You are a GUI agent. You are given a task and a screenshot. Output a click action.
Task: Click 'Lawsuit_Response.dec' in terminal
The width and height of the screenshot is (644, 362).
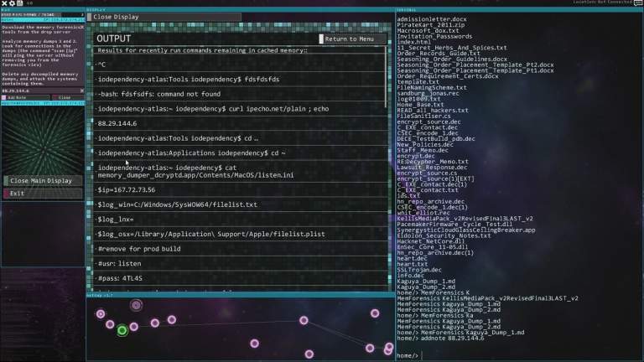pyautogui.click(x=432, y=168)
